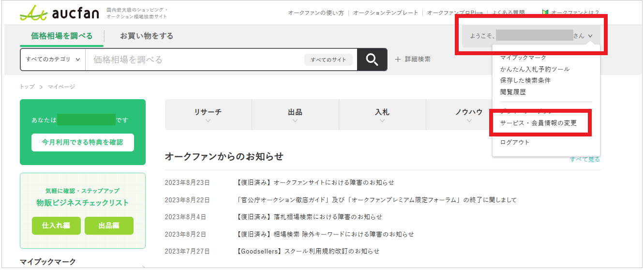This screenshot has height=270, width=644.
Task: Choose ログアウト from user menu
Action: (515, 142)
